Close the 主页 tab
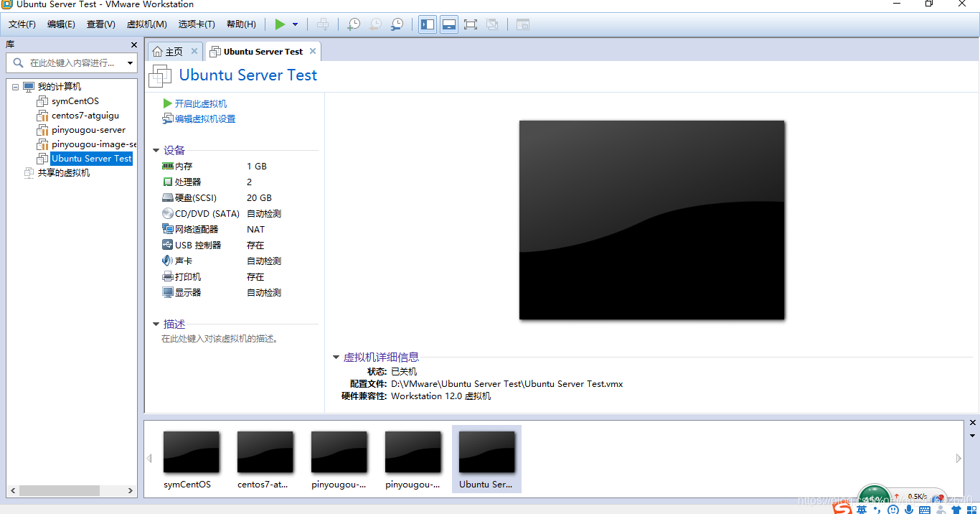Viewport: 980px width, 514px height. click(194, 52)
